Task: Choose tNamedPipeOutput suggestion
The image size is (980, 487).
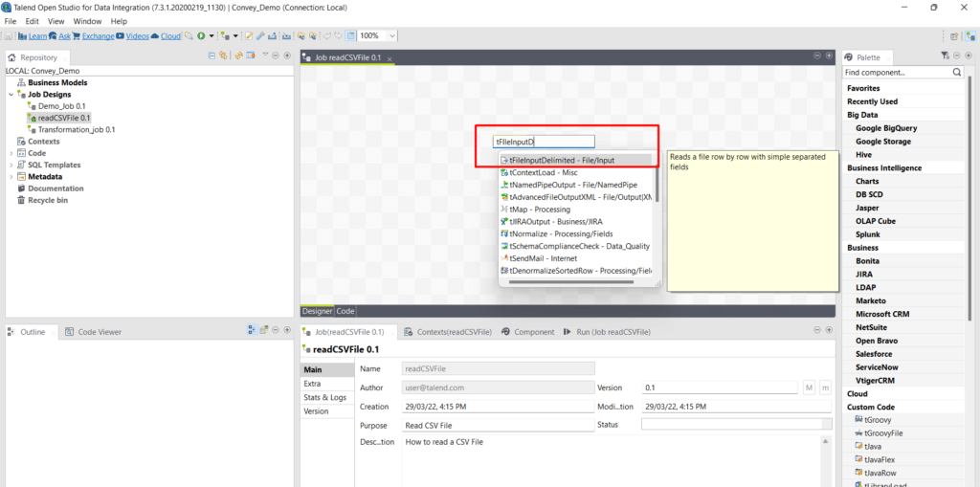Action: pos(576,185)
